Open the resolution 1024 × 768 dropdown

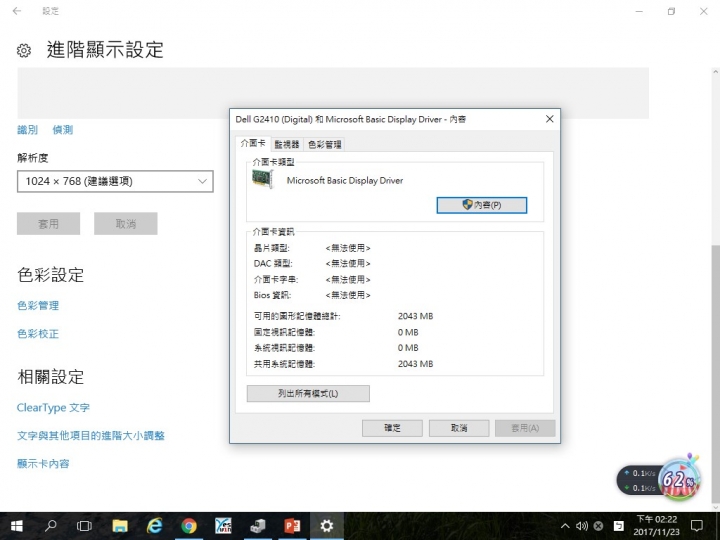click(x=115, y=181)
